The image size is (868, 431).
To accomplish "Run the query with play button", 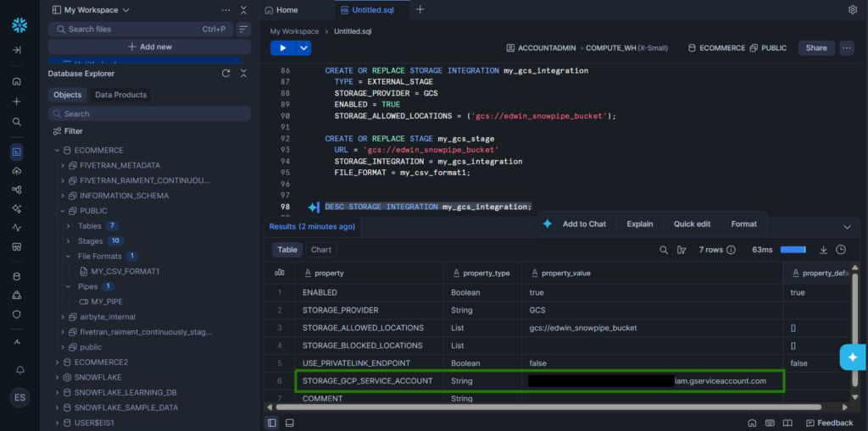I will (x=283, y=48).
